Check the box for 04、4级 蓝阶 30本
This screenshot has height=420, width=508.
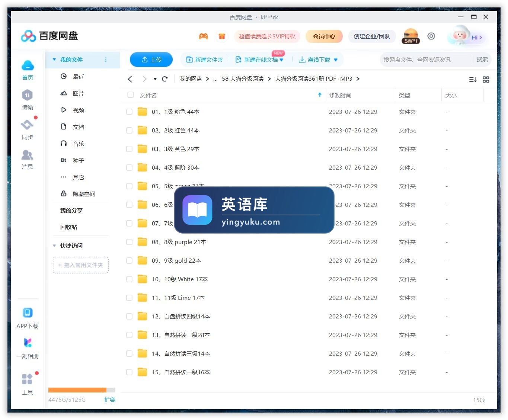coord(129,167)
